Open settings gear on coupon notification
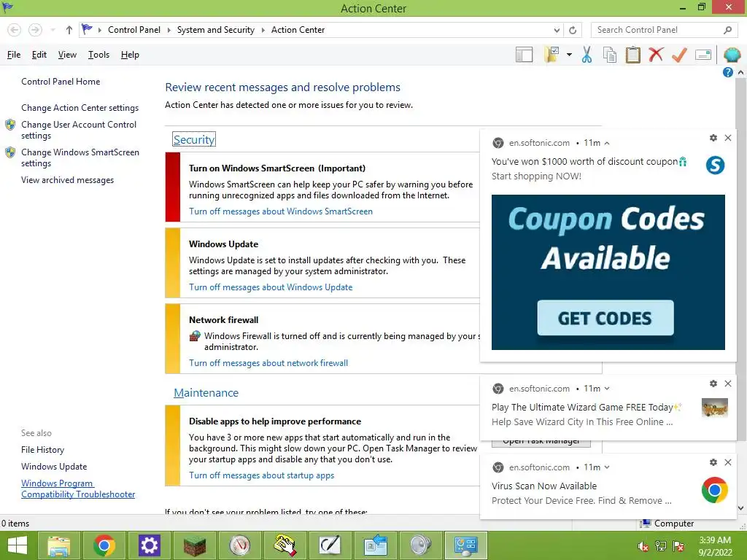Viewport: 747px width, 560px height. (713, 138)
